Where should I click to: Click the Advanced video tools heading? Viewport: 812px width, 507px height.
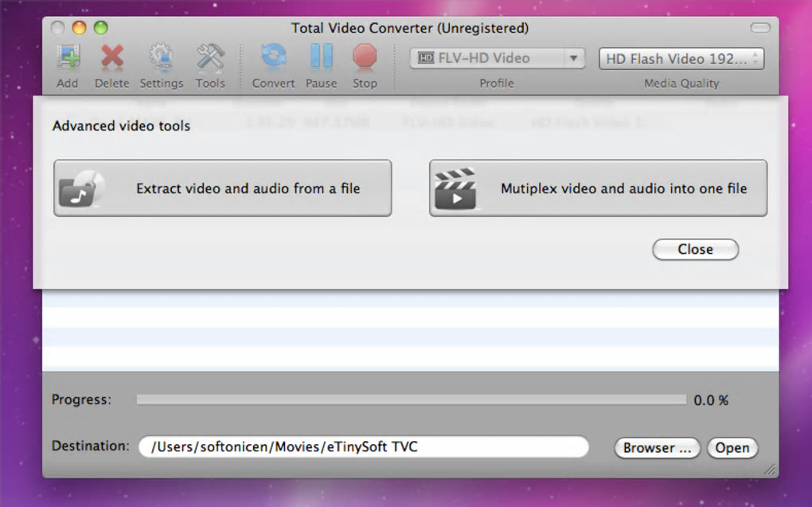tap(121, 126)
